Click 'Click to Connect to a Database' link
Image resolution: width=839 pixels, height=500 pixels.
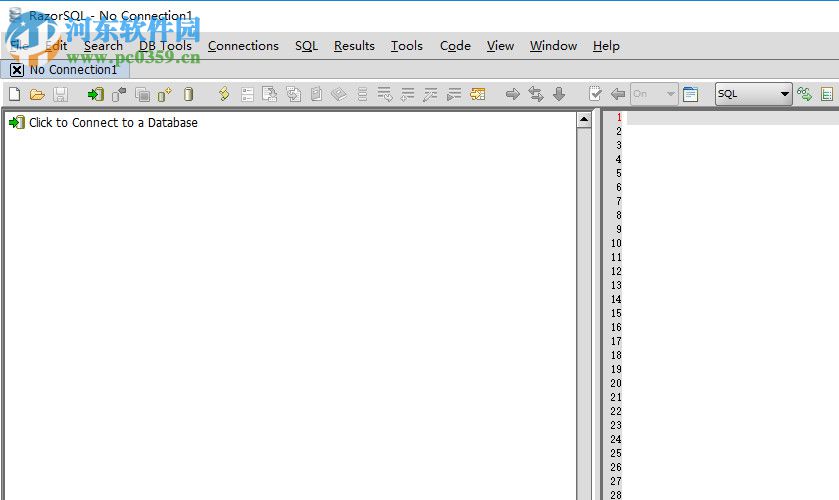click(113, 123)
